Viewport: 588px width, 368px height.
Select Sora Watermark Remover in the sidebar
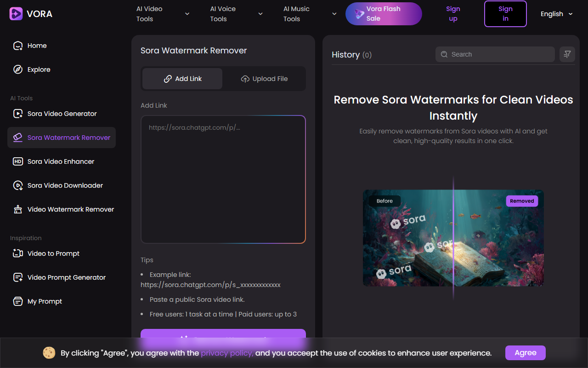coord(62,138)
